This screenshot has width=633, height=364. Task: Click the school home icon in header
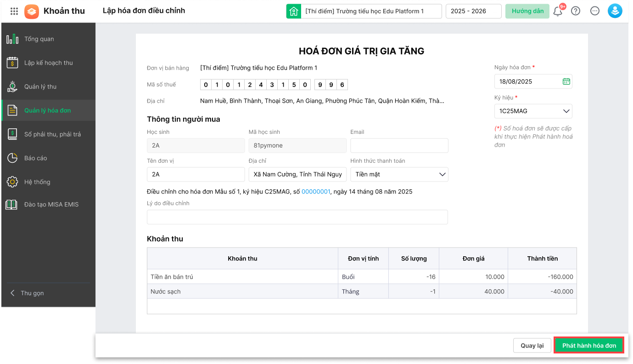pyautogui.click(x=293, y=11)
